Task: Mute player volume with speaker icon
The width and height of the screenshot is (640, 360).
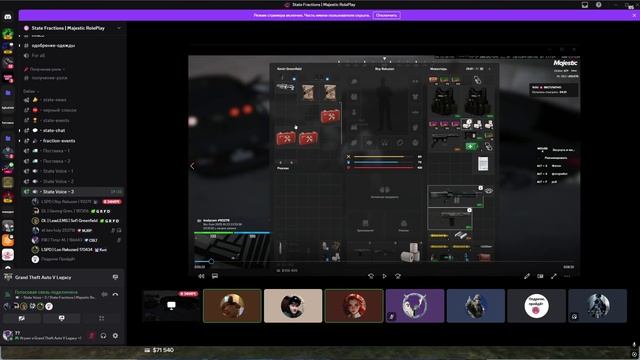Action: click(x=201, y=276)
